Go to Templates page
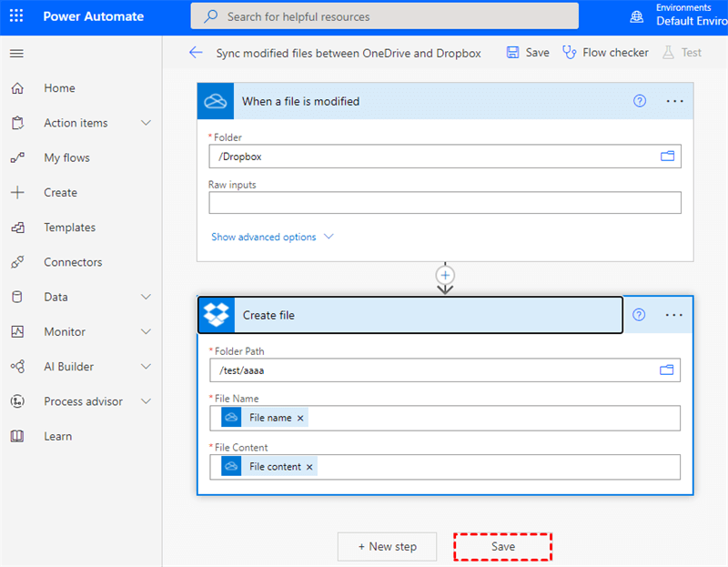This screenshot has width=728, height=567. (69, 228)
